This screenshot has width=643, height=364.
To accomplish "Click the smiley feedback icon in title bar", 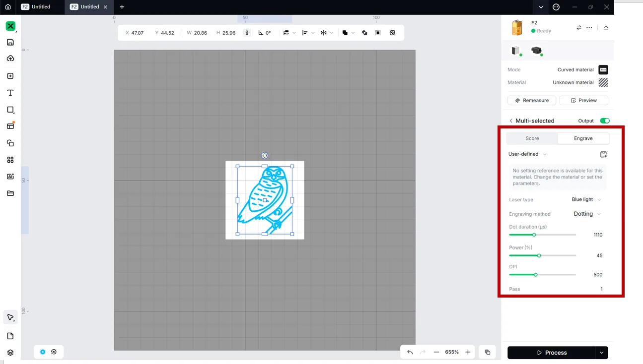I will [556, 7].
